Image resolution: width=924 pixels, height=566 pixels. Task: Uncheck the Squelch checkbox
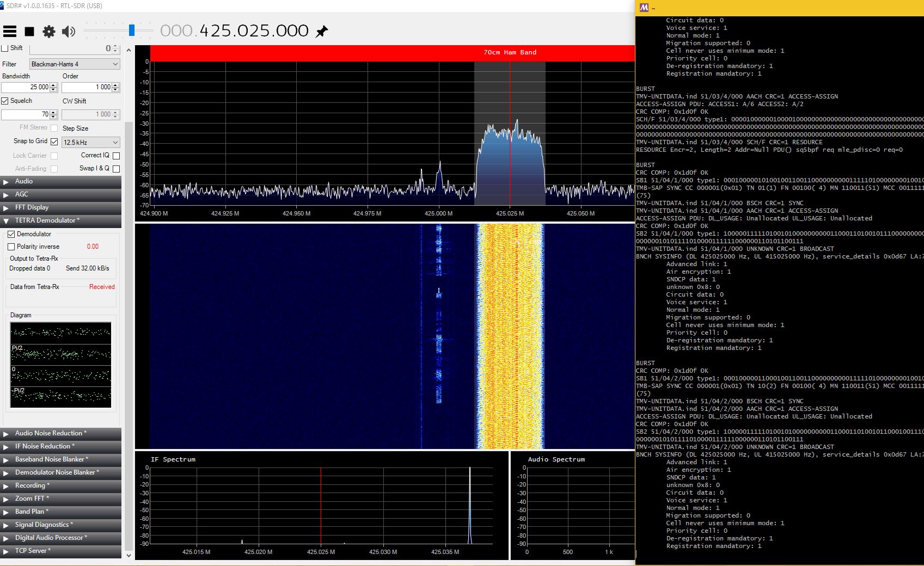click(5, 101)
